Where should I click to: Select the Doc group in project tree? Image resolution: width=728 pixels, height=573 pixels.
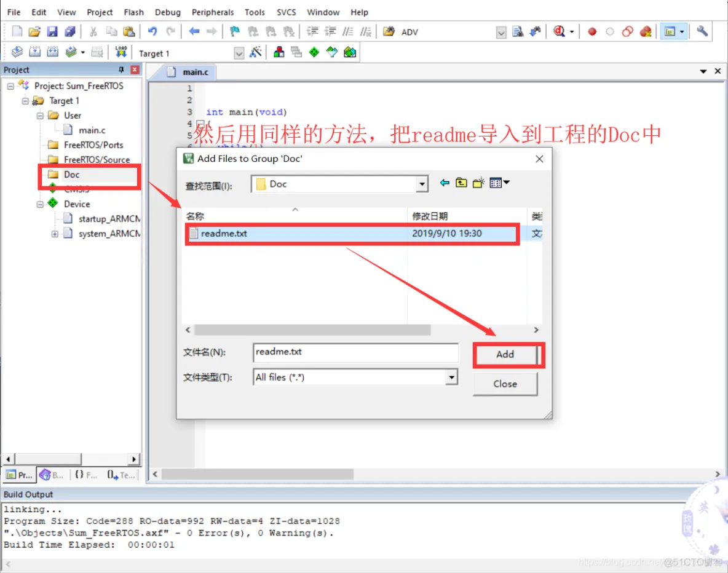(x=71, y=175)
